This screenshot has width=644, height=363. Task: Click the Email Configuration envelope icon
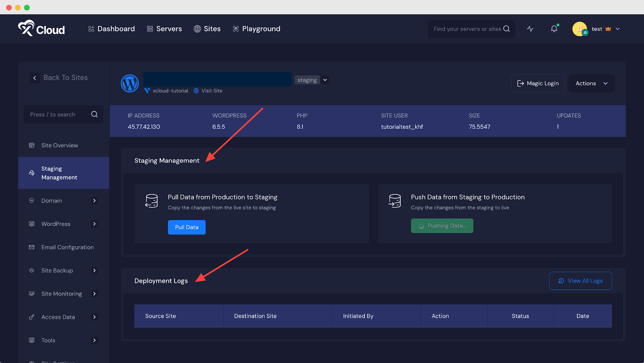point(32,247)
